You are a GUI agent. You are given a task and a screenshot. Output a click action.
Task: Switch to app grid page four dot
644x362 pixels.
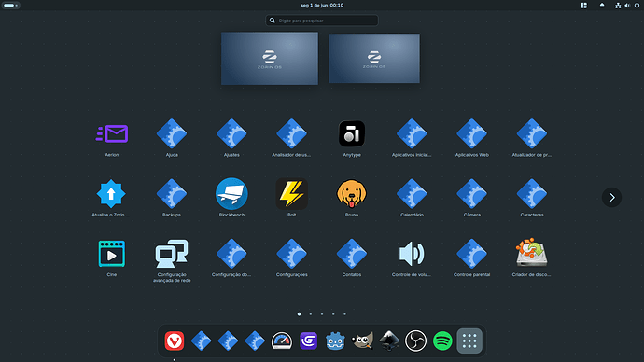tap(333, 314)
